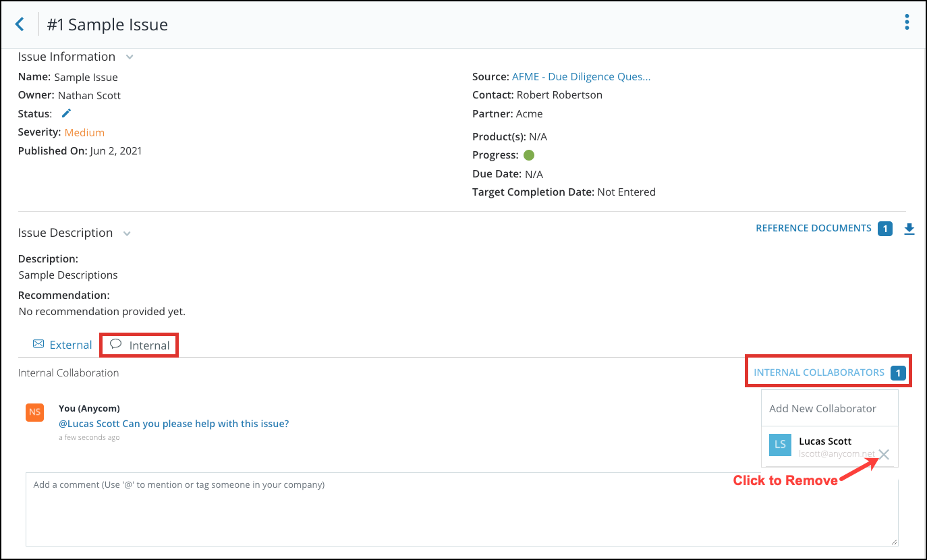Screen dimensions: 927x560
Task: Switch to the Internal tab
Action: click(139, 345)
